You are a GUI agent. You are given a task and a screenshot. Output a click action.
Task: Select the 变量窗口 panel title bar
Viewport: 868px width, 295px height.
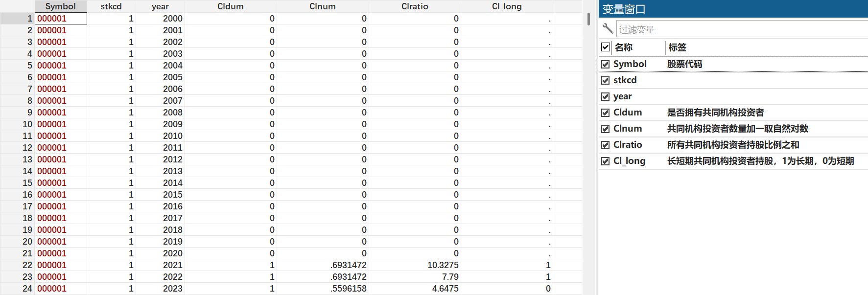pos(732,9)
